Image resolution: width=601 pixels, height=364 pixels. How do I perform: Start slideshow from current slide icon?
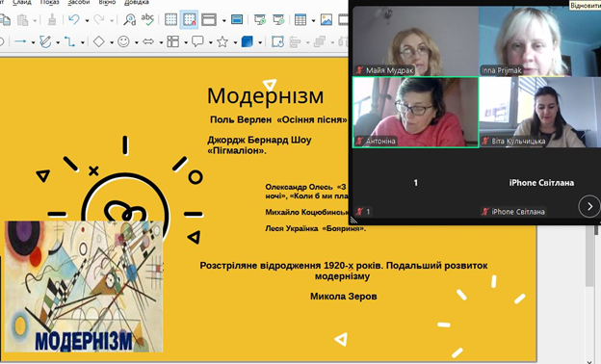(x=278, y=19)
